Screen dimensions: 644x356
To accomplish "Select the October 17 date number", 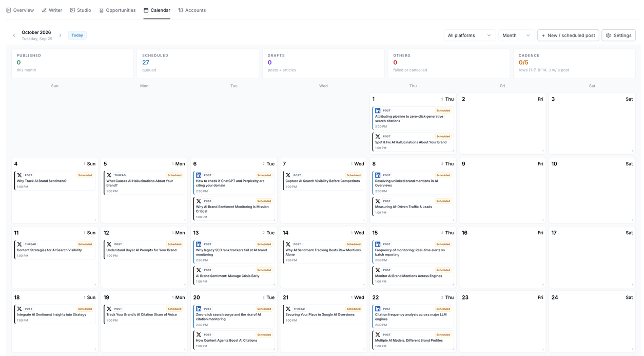I will (x=554, y=233).
